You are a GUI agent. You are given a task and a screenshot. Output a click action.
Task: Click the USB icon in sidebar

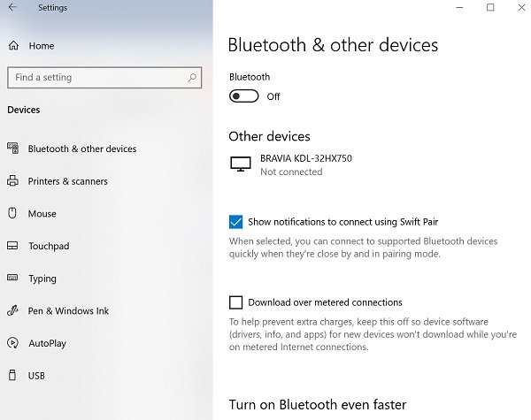(x=12, y=376)
